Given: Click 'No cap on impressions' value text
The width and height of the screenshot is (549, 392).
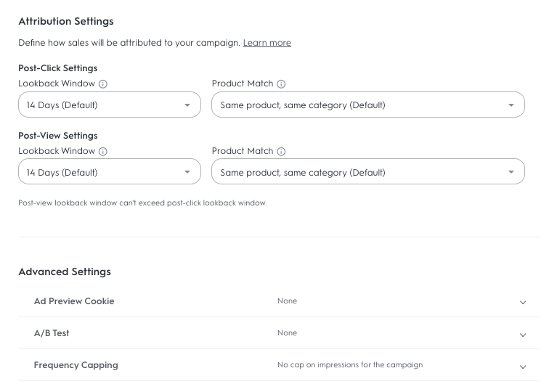Looking at the screenshot, I should (349, 365).
